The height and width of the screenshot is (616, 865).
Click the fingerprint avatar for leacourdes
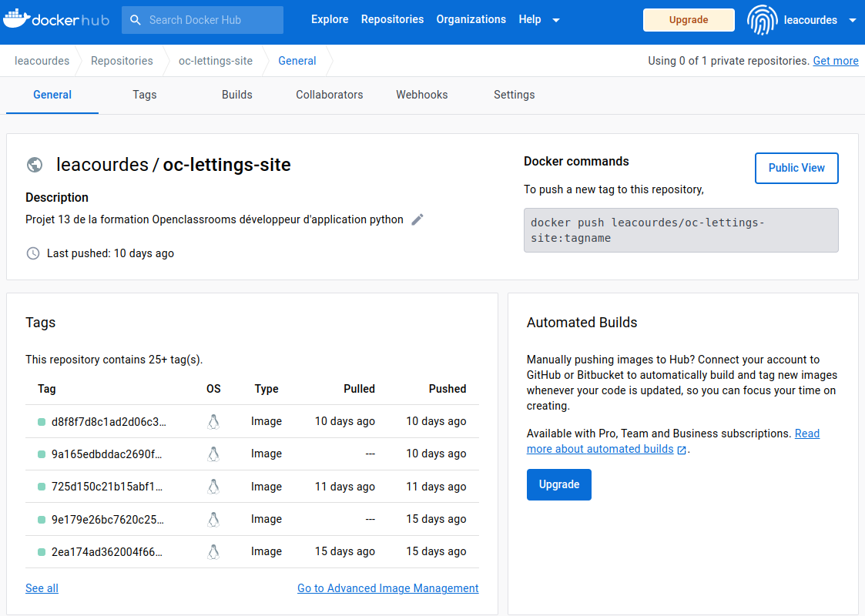click(x=762, y=21)
